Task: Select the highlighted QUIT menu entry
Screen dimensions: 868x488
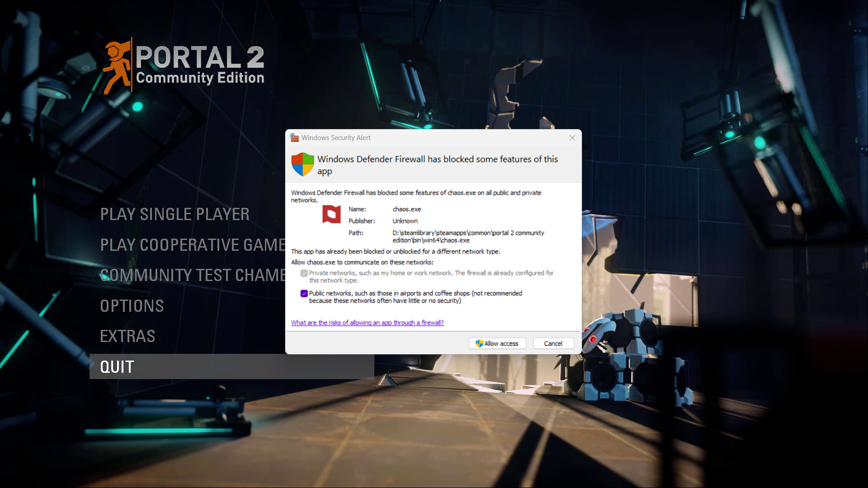Action: pyautogui.click(x=117, y=366)
